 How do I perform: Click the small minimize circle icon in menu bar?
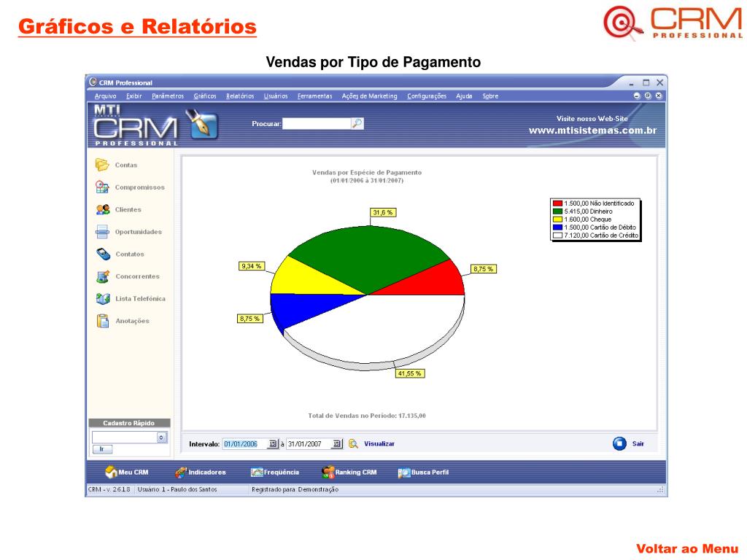[x=637, y=96]
